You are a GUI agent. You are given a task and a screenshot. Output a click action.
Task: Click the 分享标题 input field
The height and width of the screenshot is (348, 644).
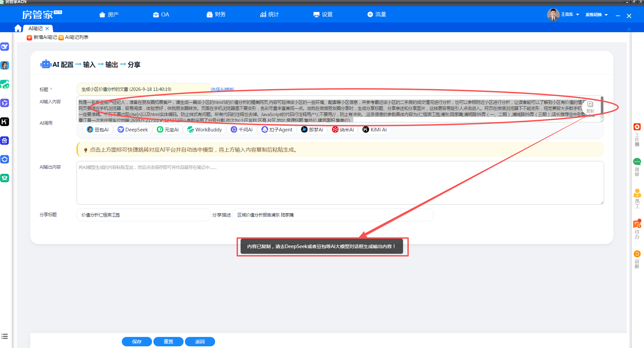[x=144, y=215]
